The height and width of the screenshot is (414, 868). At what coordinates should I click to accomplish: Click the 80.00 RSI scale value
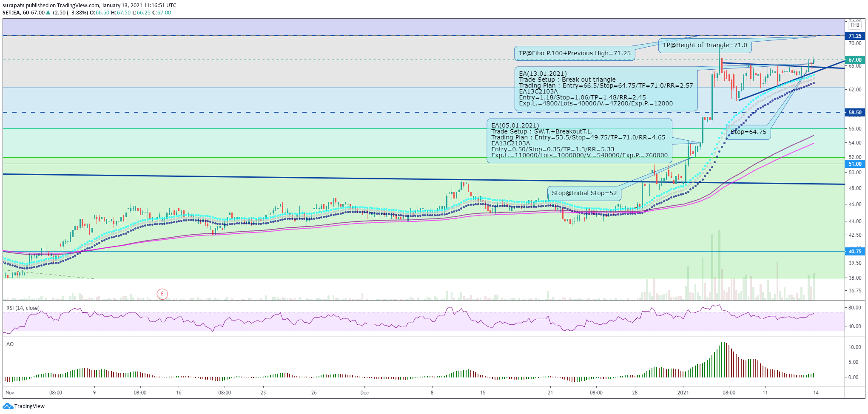(x=854, y=308)
